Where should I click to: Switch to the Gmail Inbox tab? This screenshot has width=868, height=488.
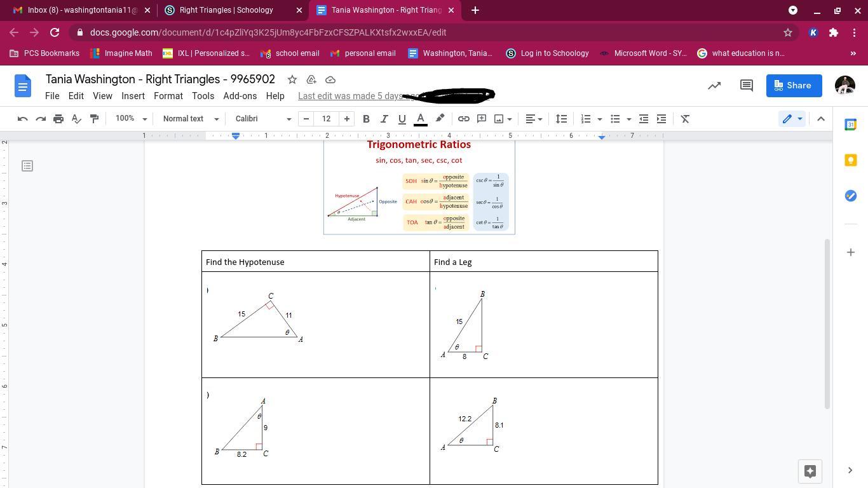[81, 10]
